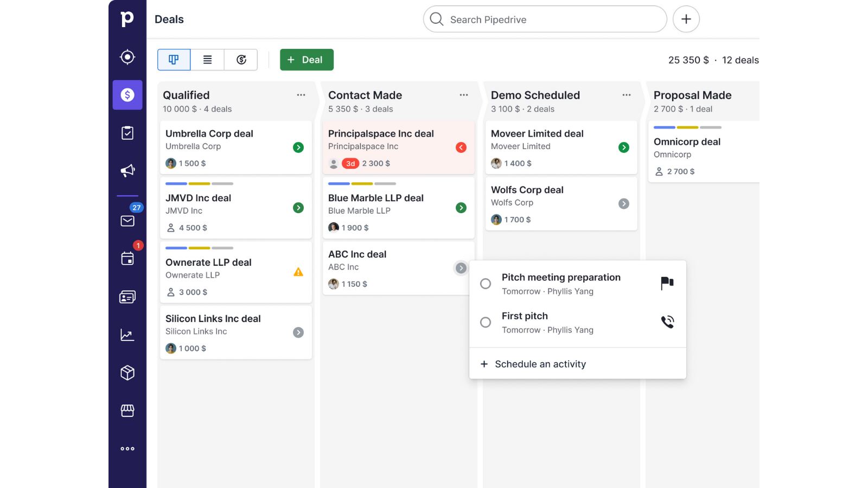Open the Leads radar icon in sidebar
The image size is (868, 488).
(x=127, y=57)
